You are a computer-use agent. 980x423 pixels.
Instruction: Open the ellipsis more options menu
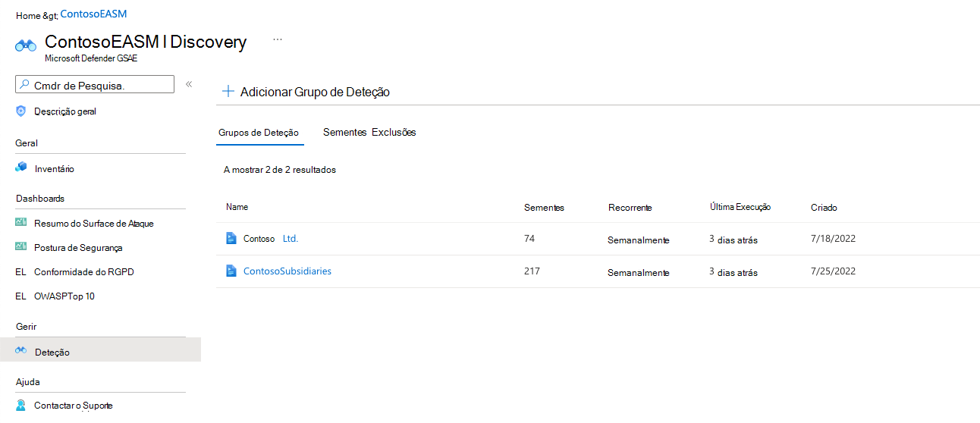point(278,39)
